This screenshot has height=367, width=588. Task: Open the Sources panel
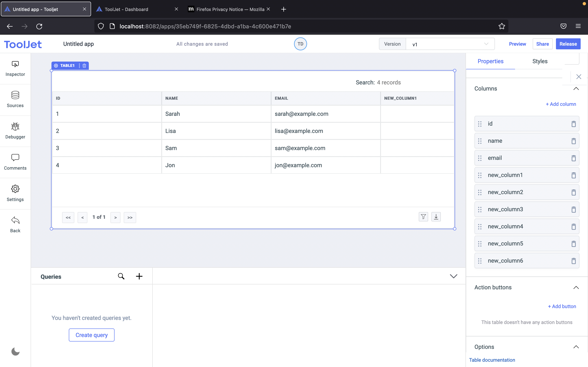pyautogui.click(x=15, y=99)
